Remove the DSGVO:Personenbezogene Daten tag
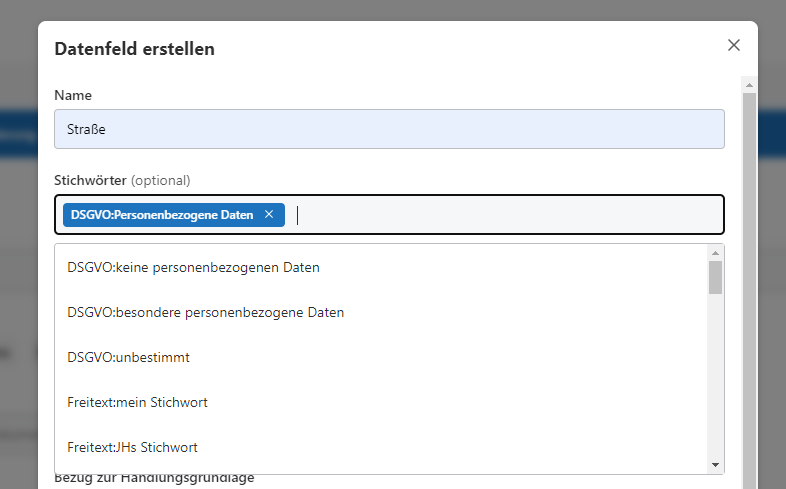 269,215
